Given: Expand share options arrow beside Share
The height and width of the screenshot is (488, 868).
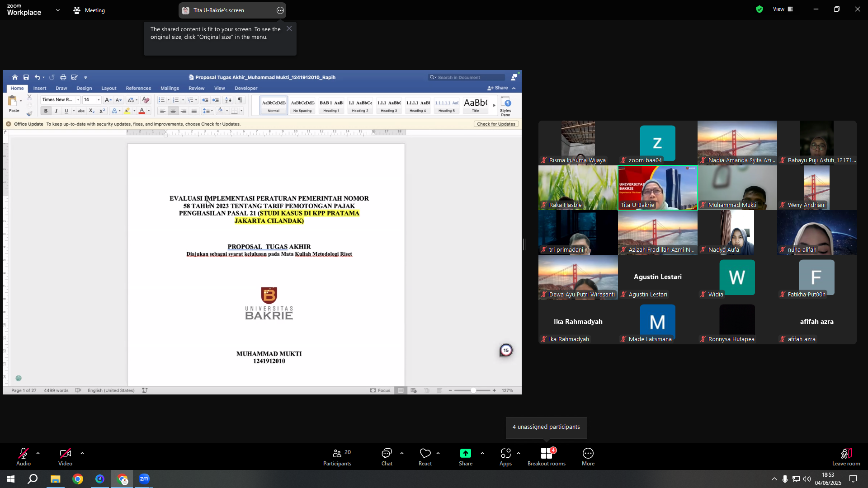Looking at the screenshot, I should 482,453.
